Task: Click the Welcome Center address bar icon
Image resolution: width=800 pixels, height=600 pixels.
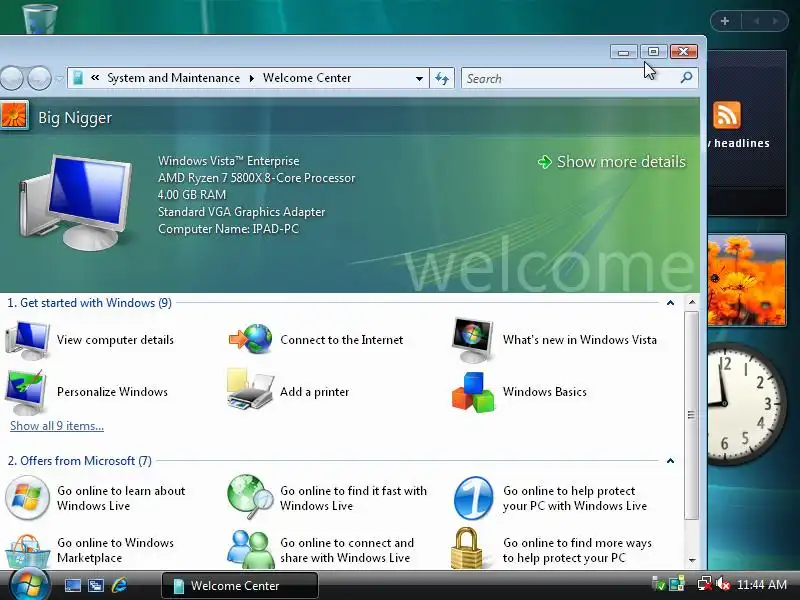Action: (78, 78)
